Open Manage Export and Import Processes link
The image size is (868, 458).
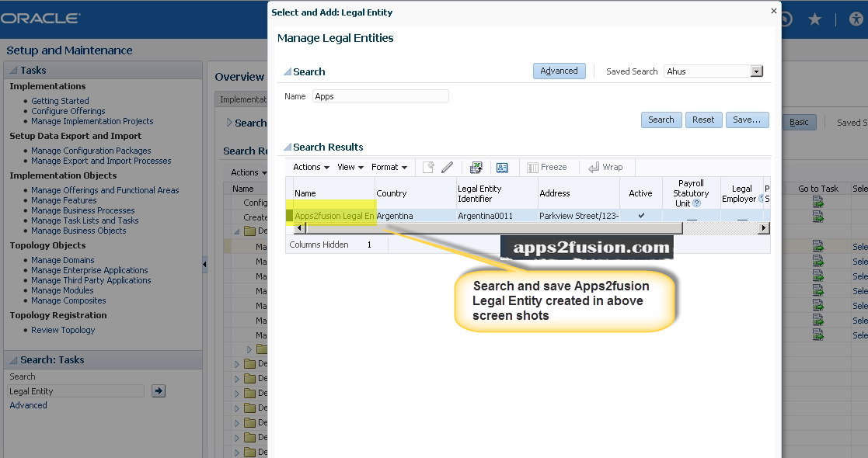101,161
